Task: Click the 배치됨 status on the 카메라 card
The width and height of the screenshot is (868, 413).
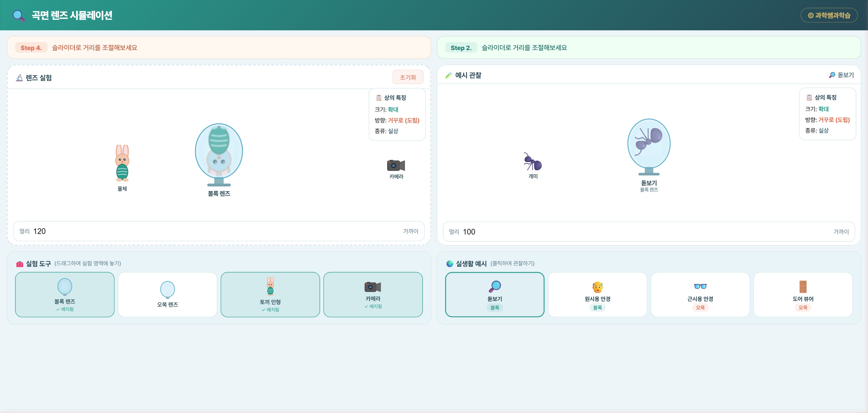Action: (373, 306)
